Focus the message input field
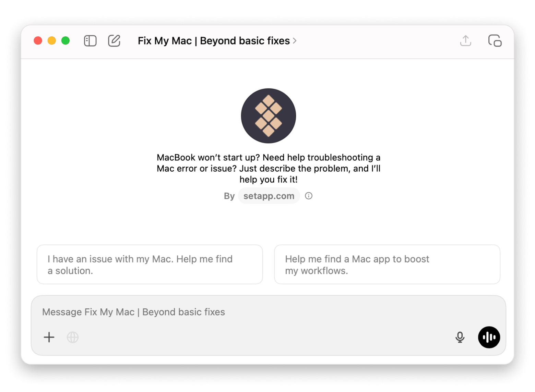This screenshot has width=535, height=392. [x=240, y=312]
